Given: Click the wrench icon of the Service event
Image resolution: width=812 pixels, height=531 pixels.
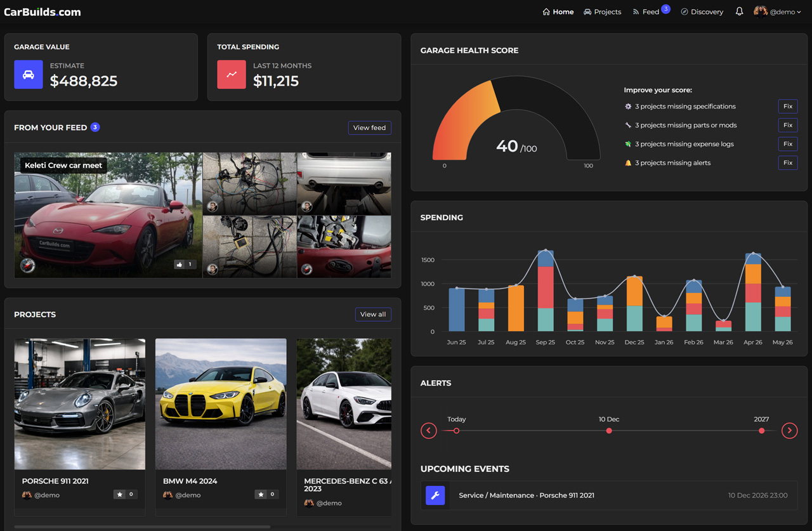Looking at the screenshot, I should coord(435,495).
